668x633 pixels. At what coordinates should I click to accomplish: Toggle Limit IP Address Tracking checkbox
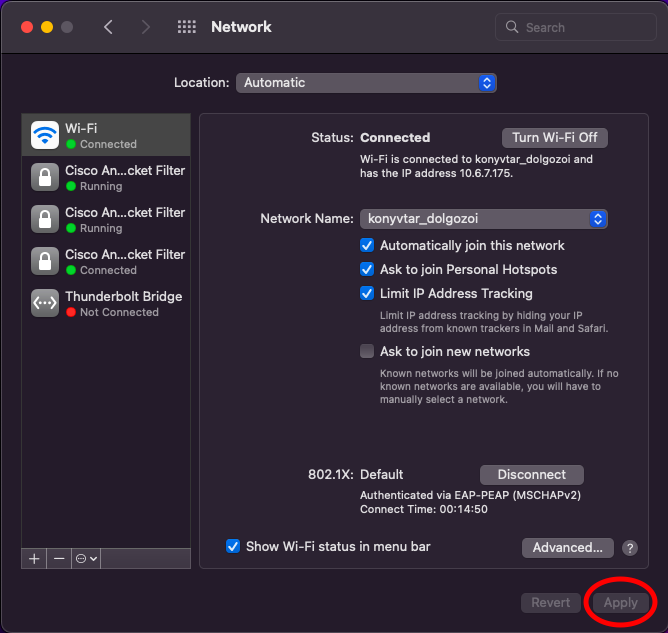(367, 293)
